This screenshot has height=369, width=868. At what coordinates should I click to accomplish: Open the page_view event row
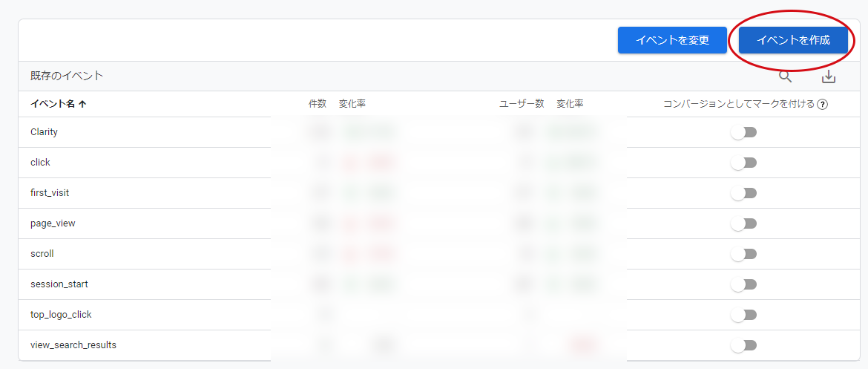(53, 223)
